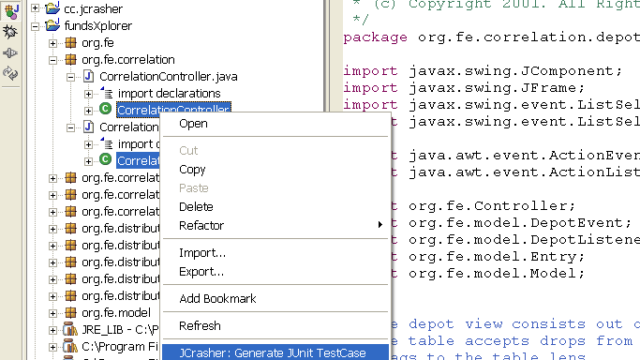Expand the org.fe.model package node
Viewport: 640px width, 360px height.
(53, 313)
